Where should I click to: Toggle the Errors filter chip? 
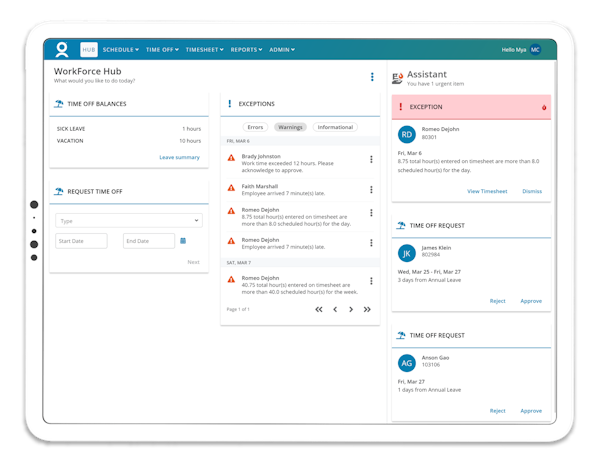pos(255,127)
